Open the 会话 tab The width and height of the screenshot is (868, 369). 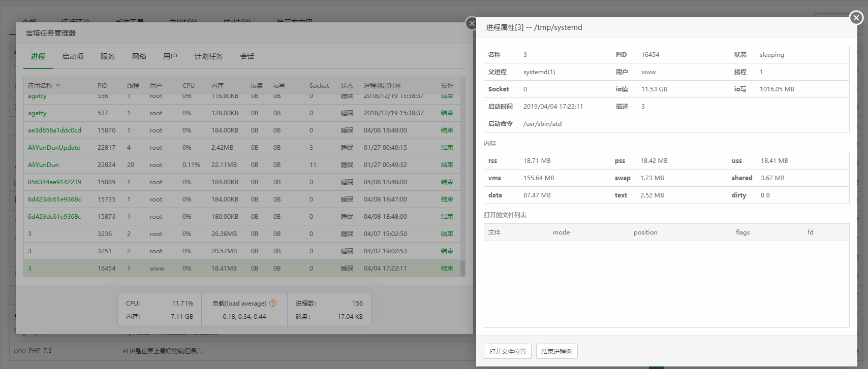pos(247,56)
